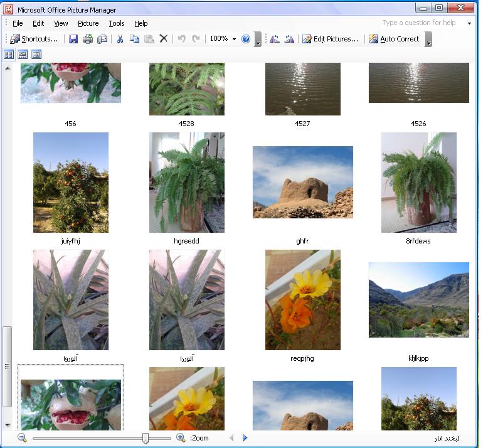
Task: Select the 4528 fern leaves thumbnail
Action: [x=187, y=89]
